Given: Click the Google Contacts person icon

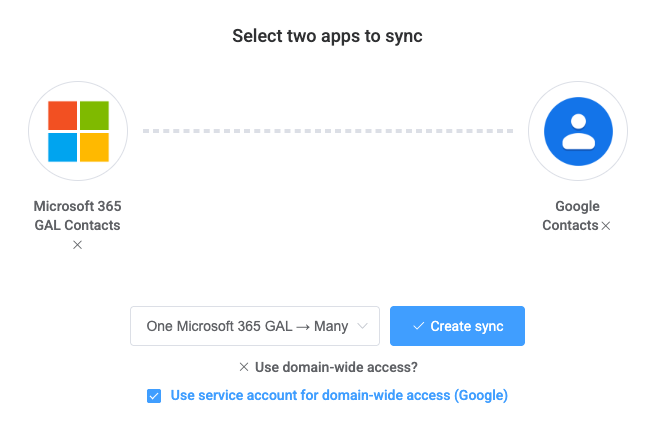Looking at the screenshot, I should pyautogui.click(x=578, y=131).
